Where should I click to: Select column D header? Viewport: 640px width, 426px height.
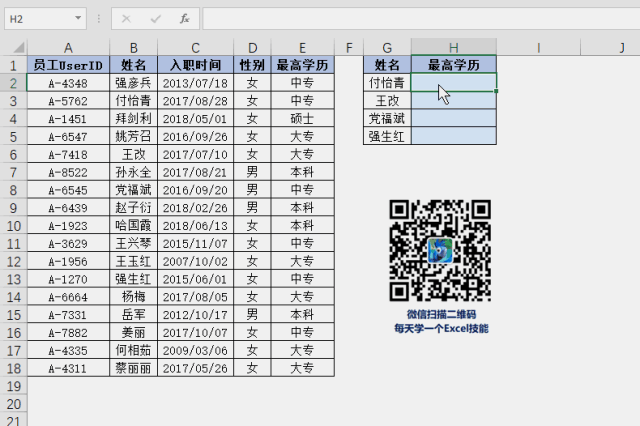click(252, 48)
